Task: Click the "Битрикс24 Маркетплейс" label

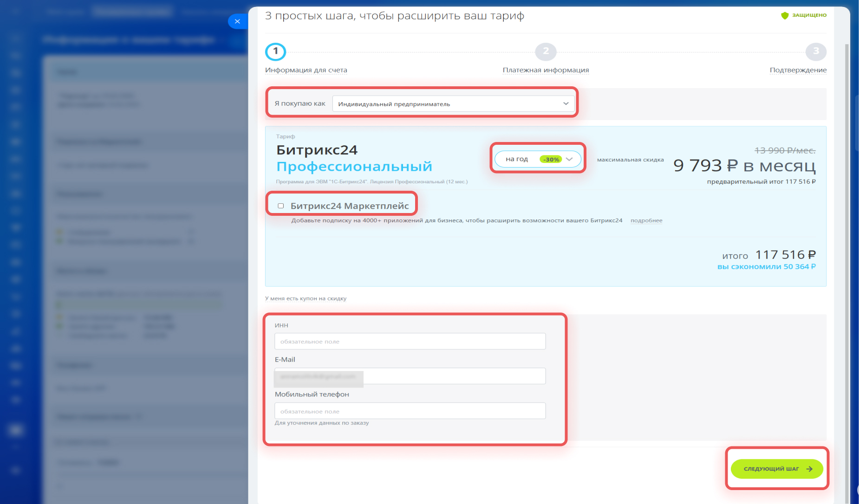Action: 350,206
